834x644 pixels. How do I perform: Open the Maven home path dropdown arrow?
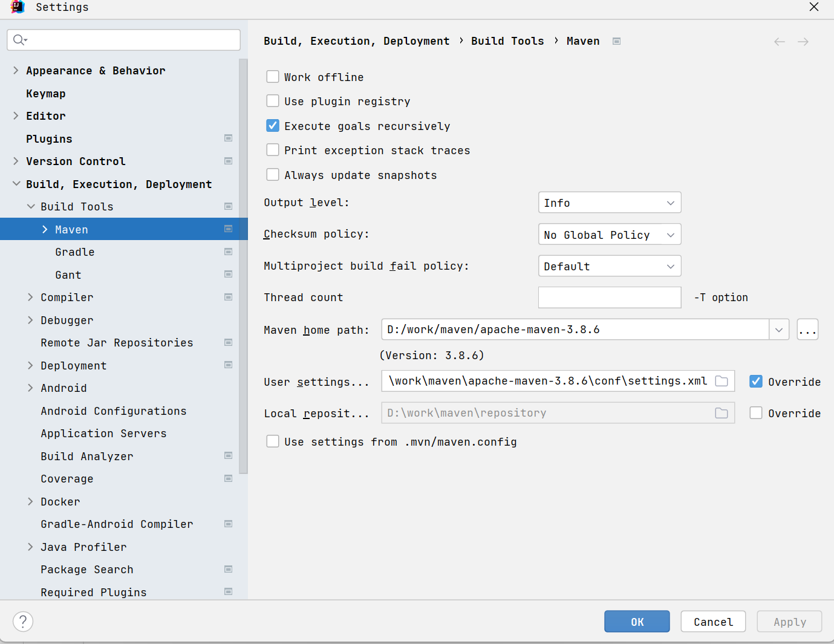779,330
